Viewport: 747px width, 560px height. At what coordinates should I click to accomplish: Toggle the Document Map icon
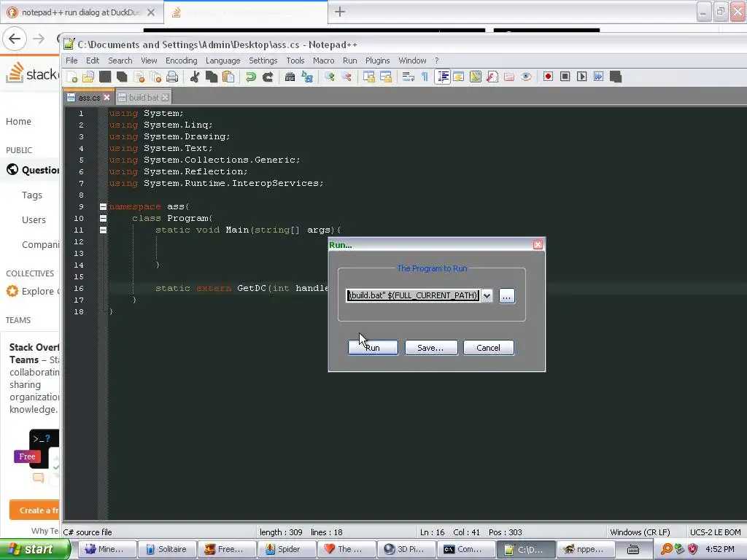click(x=476, y=77)
